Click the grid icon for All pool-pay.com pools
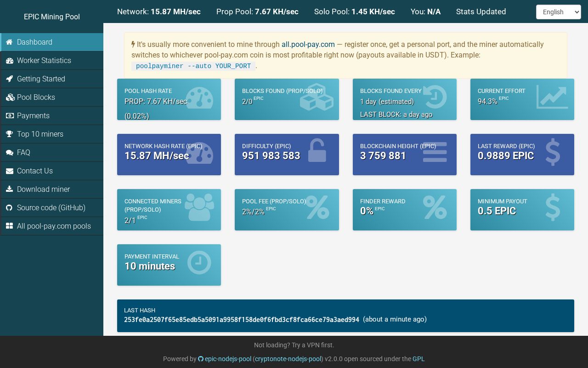The width and height of the screenshot is (588, 368). (9, 226)
